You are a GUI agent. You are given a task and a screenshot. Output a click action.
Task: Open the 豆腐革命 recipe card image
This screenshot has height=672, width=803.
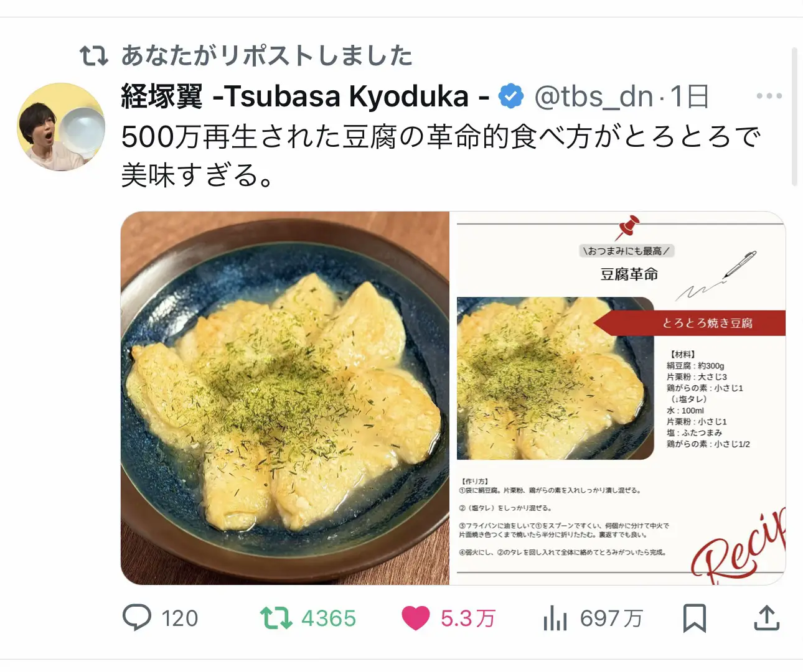618,398
